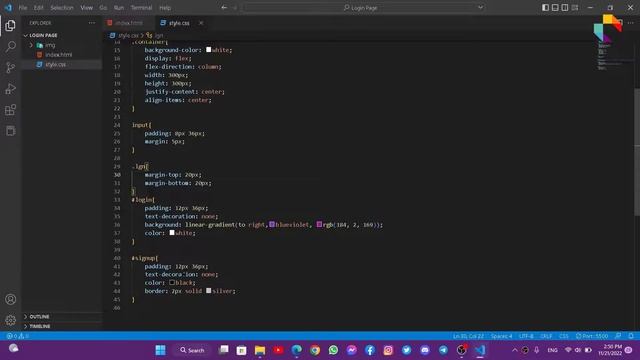Open Explorer Views and More Actions menu
The width and height of the screenshot is (640, 360).
(92, 23)
